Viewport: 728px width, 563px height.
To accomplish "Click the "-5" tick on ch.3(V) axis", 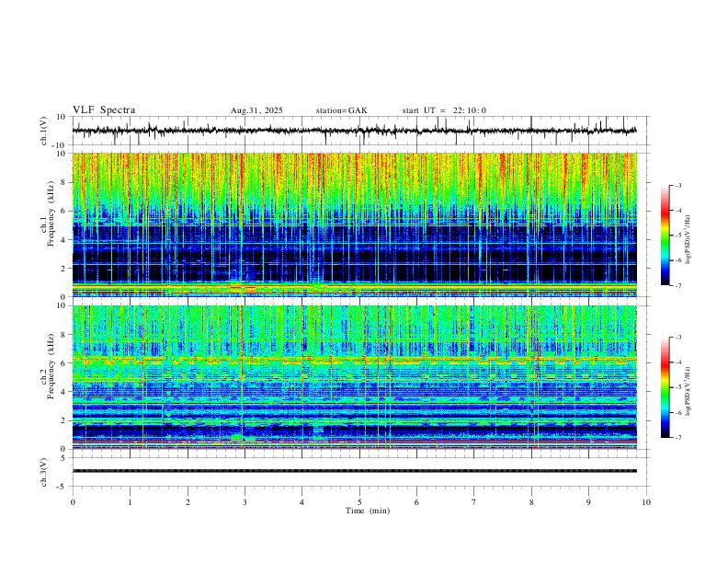I will coord(63,487).
